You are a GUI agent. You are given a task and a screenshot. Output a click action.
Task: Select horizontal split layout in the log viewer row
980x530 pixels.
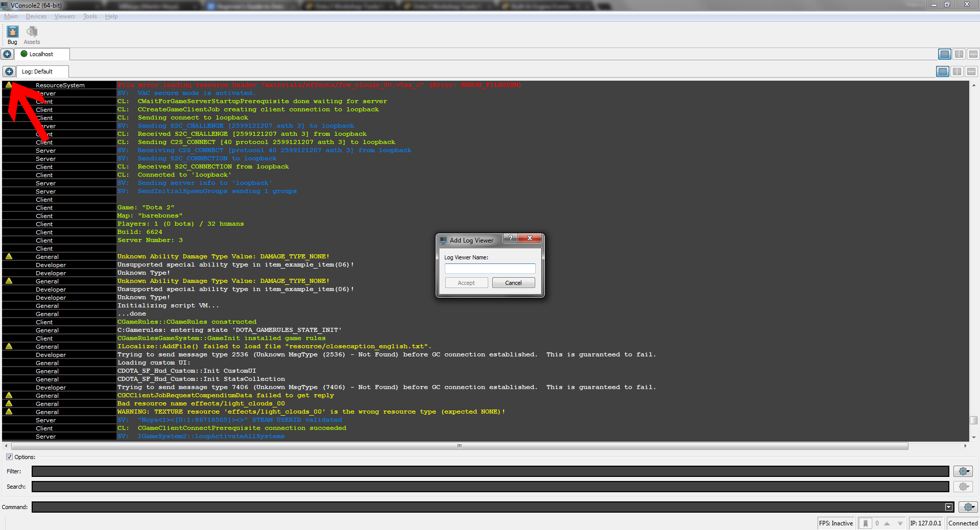971,72
